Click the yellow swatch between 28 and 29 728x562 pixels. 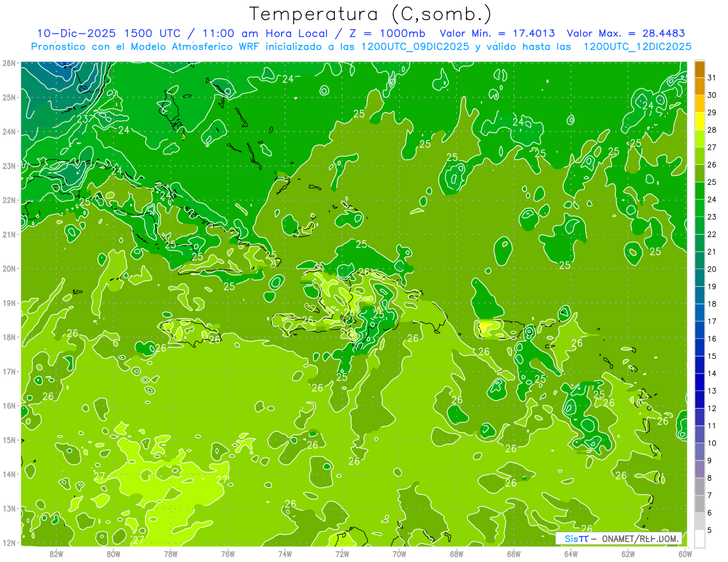tap(699, 121)
